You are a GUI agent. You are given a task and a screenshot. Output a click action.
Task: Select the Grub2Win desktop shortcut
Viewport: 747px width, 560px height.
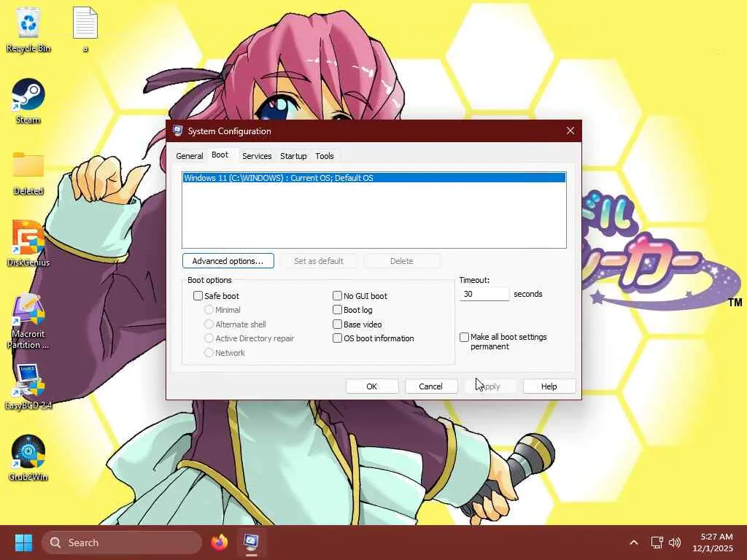coord(28,458)
